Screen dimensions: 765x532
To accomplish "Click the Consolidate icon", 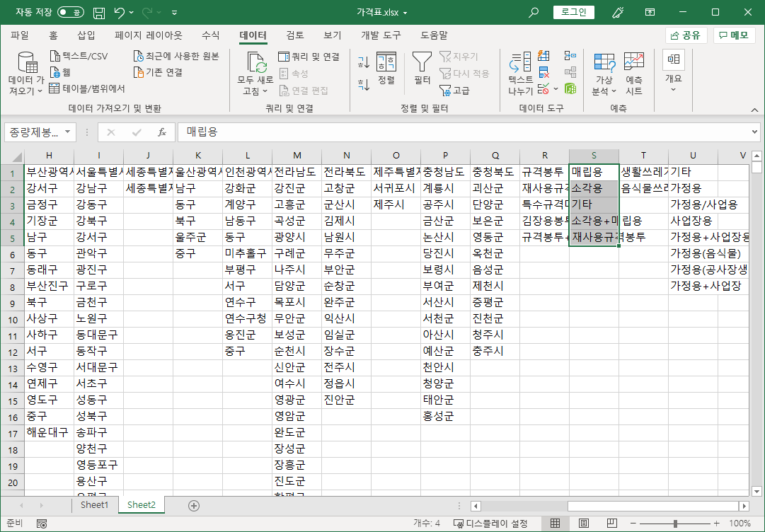I will click(x=570, y=56).
